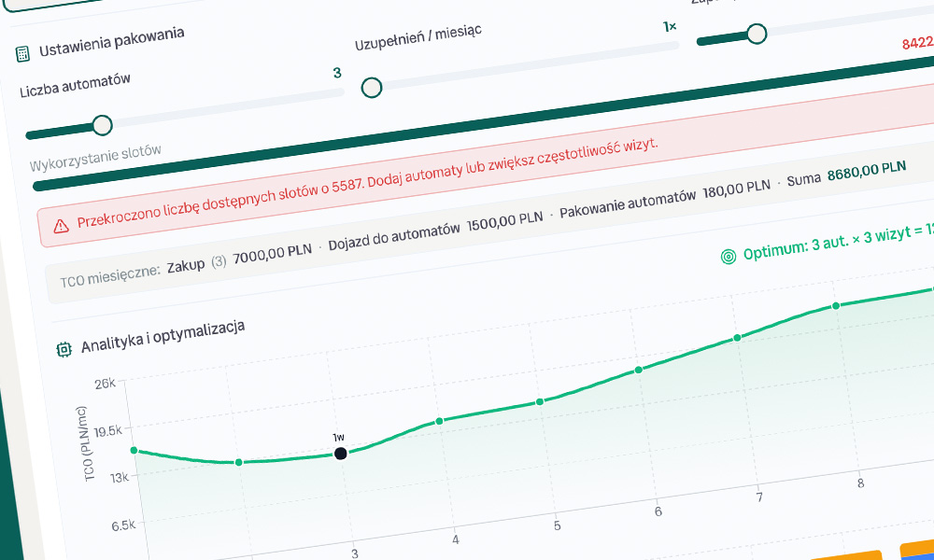This screenshot has width=934, height=560.
Task: Click the chart data point above x-axis 6
Action: (639, 370)
